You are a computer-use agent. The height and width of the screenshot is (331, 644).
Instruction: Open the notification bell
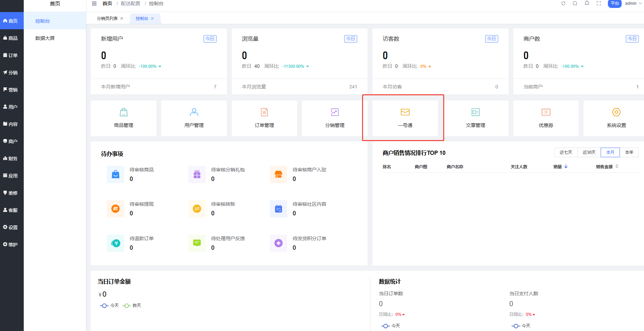[587, 3]
